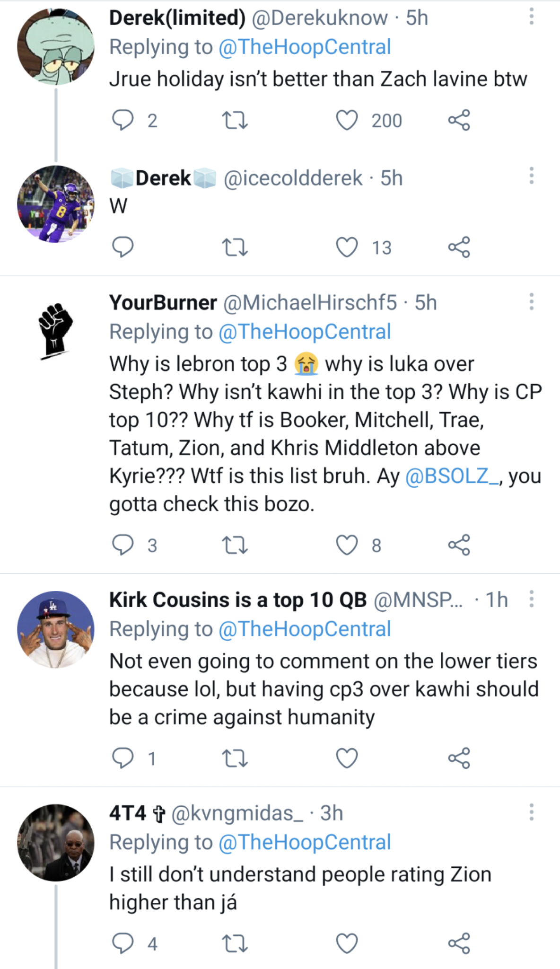Screen dimensions: 560x969
Task: Like the Jrue Holiday tweet by Derek(limited)
Action: [x=347, y=120]
